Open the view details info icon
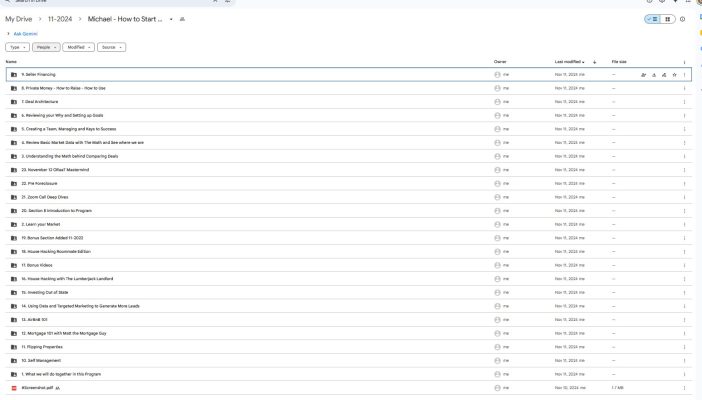The image size is (702, 400). pos(683,19)
